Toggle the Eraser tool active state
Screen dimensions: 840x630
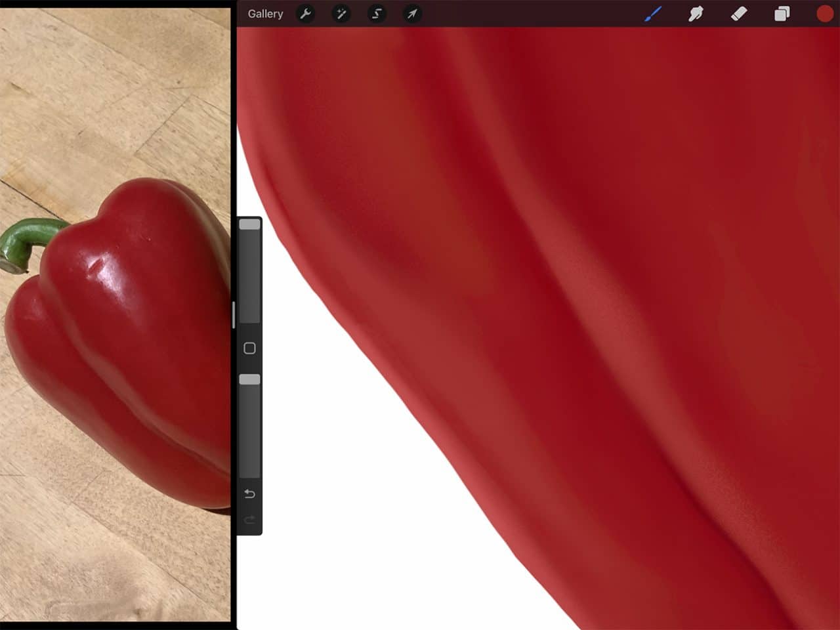[739, 14]
